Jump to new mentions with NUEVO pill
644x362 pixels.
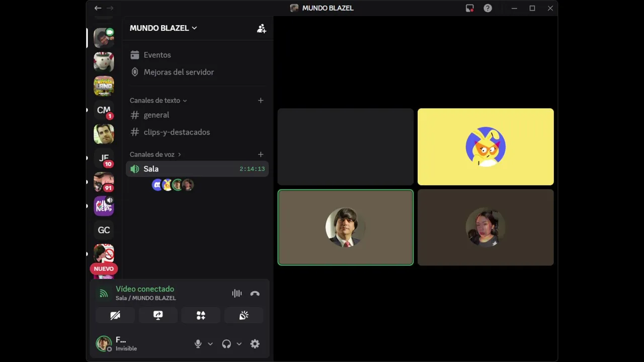coord(104,269)
